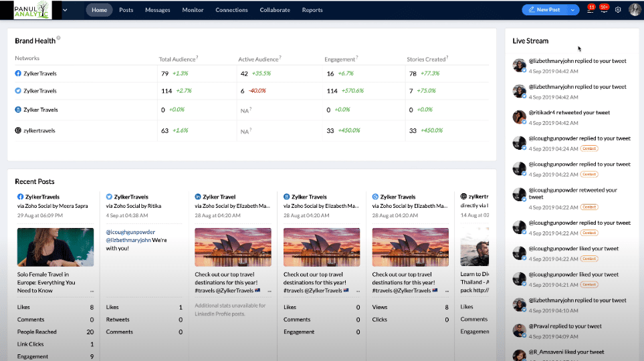The height and width of the screenshot is (361, 644).
Task: Click the Total Audience help icon
Action: pyautogui.click(x=197, y=57)
